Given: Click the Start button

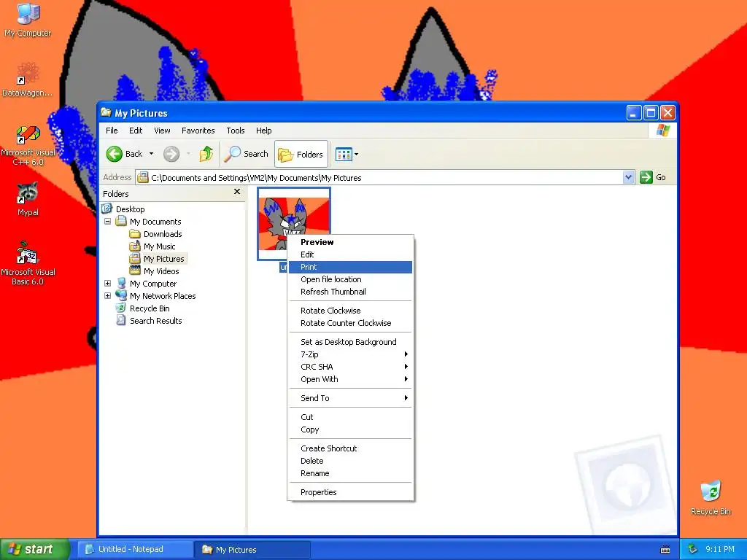Looking at the screenshot, I should click(34, 549).
